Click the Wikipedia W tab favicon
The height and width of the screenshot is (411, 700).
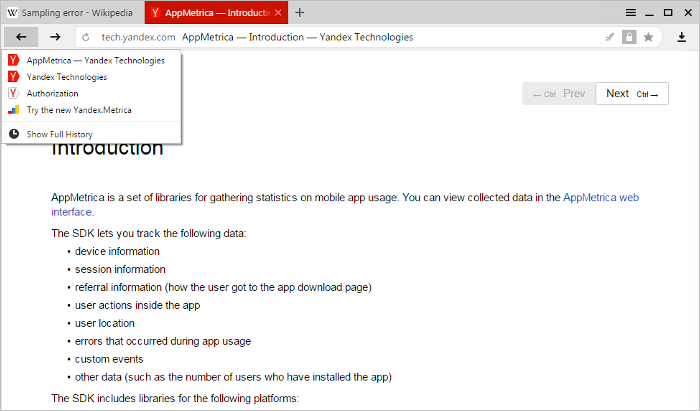(12, 12)
